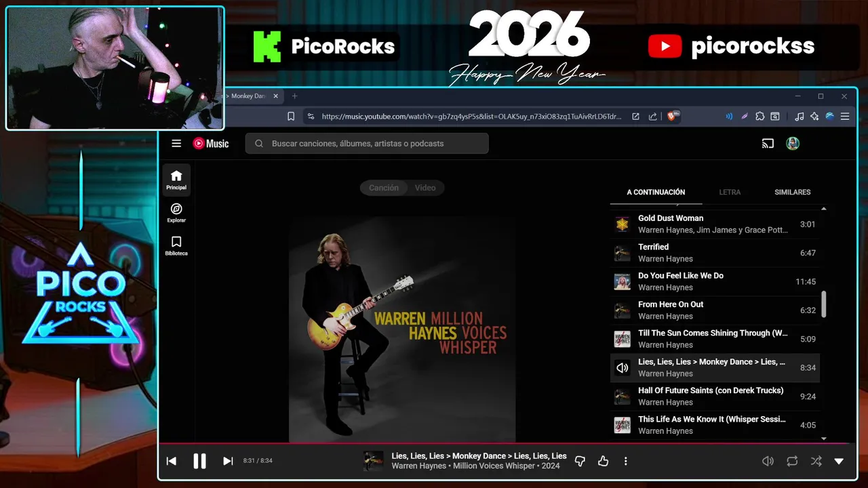Open Brave Shields lion icon
This screenshot has height=488, width=868.
(673, 117)
